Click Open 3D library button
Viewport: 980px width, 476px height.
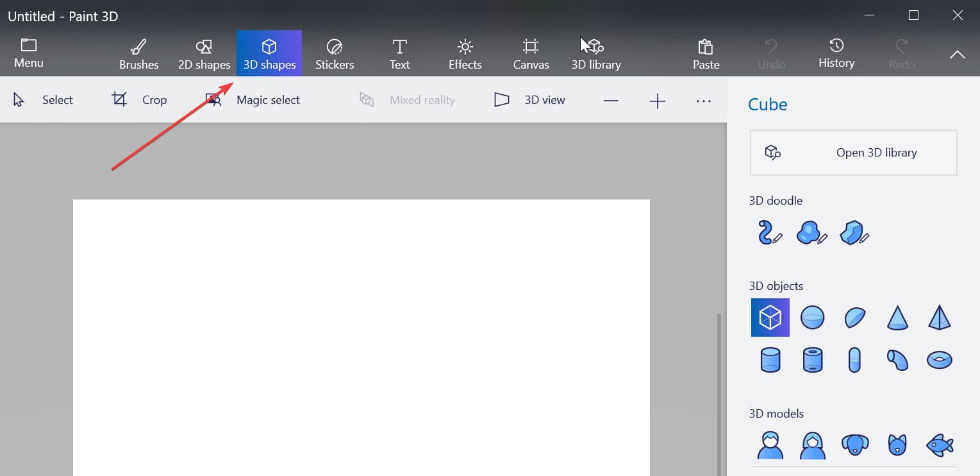tap(854, 153)
